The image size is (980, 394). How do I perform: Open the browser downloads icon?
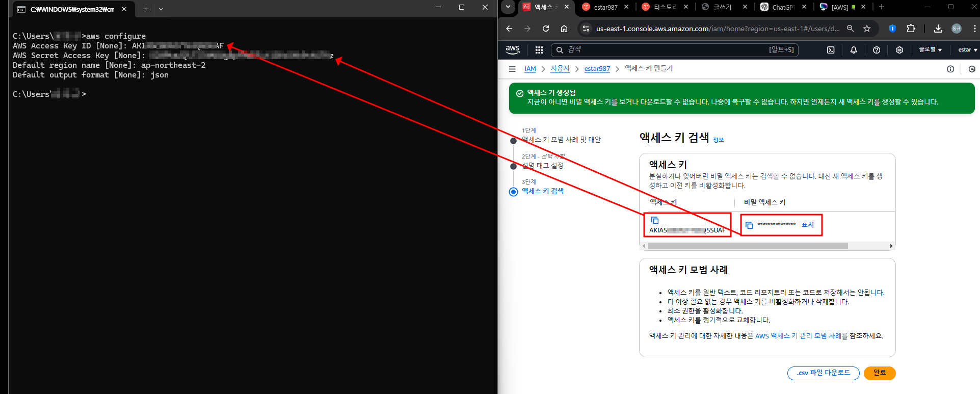click(938, 29)
